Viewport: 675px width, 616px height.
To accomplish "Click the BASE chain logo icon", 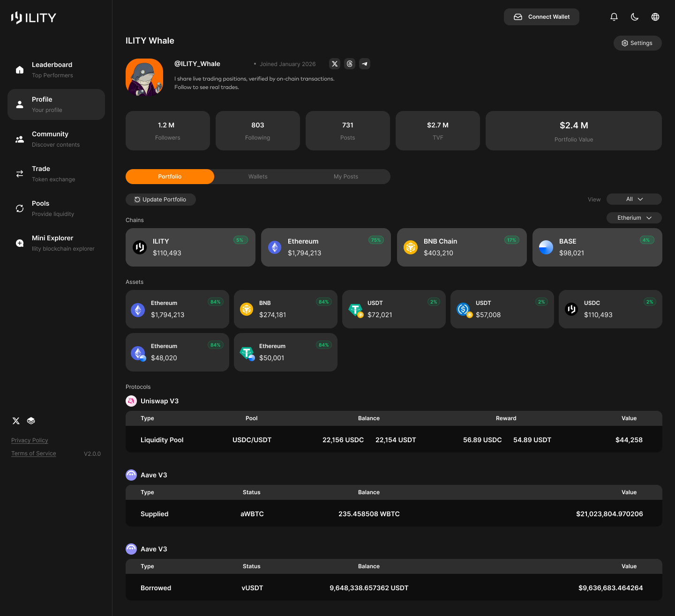I will (x=546, y=247).
